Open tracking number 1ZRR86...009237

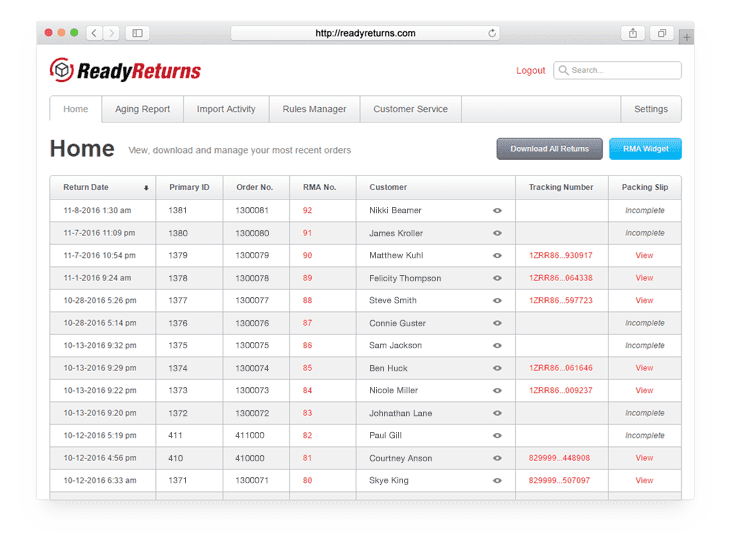561,390
